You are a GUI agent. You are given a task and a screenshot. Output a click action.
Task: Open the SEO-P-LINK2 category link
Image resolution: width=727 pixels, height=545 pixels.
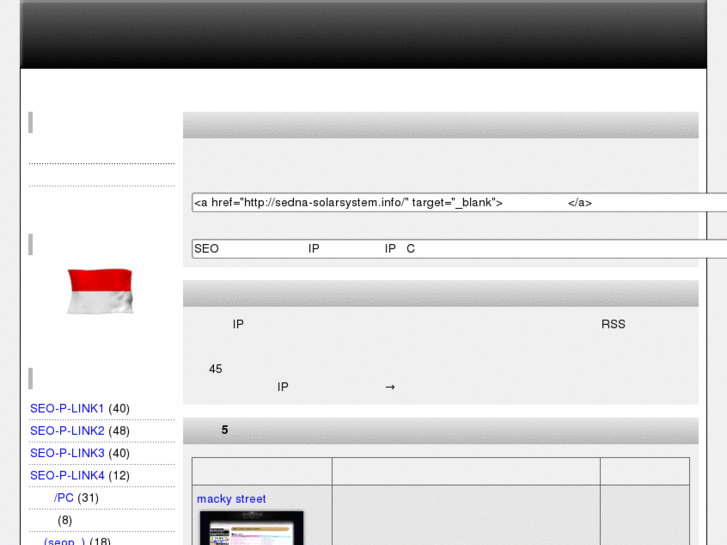[67, 431]
